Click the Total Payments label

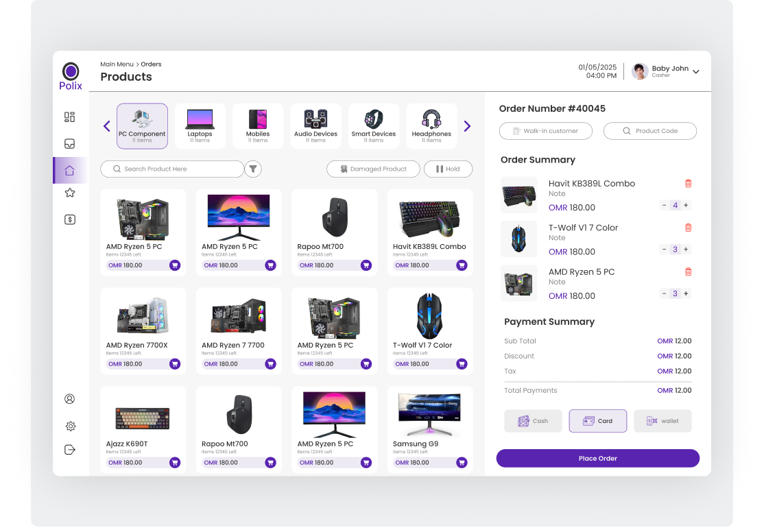point(531,391)
